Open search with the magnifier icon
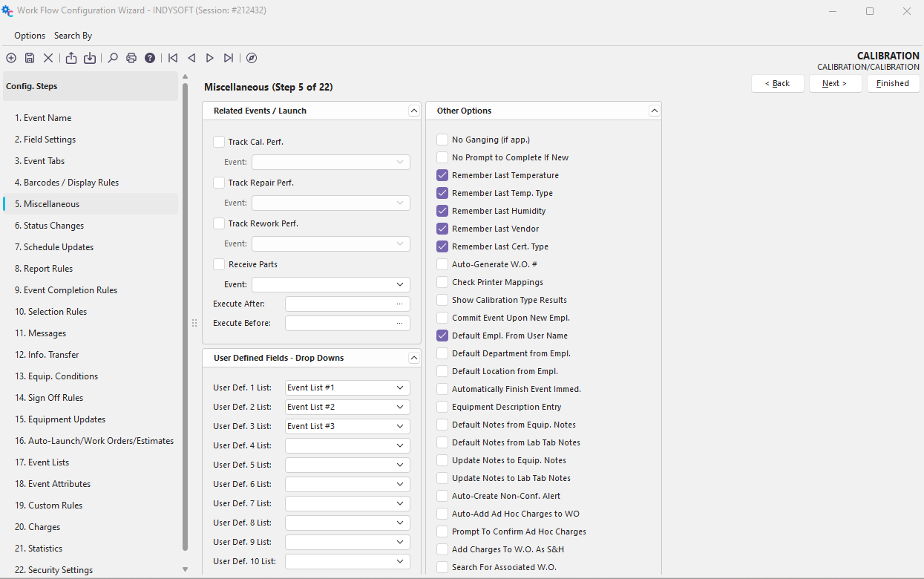Screen dimensions: 924x579 click(113, 58)
